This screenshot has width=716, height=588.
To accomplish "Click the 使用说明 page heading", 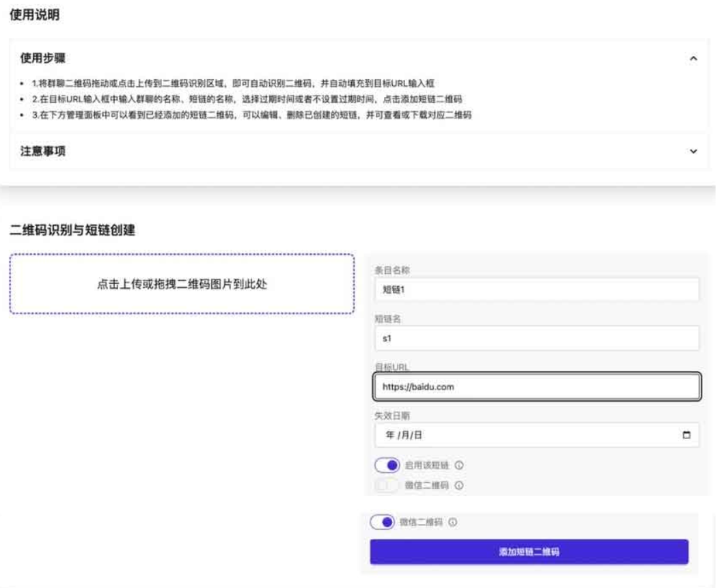I will click(35, 14).
